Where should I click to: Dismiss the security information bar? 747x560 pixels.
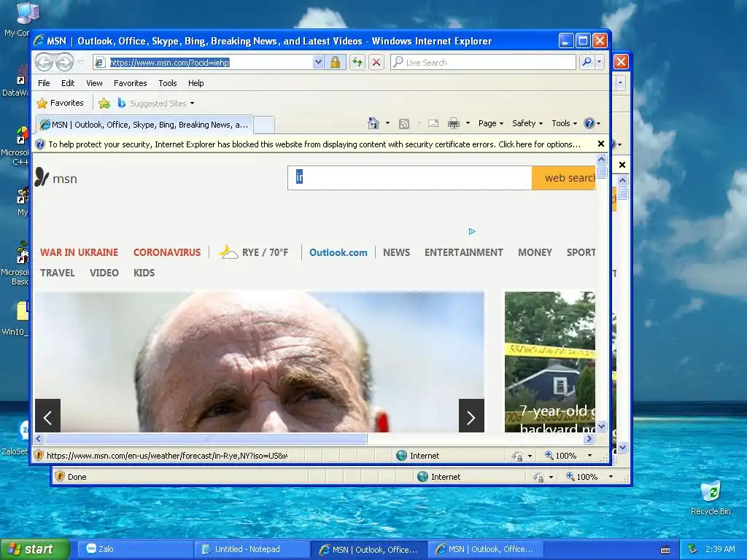pyautogui.click(x=601, y=144)
